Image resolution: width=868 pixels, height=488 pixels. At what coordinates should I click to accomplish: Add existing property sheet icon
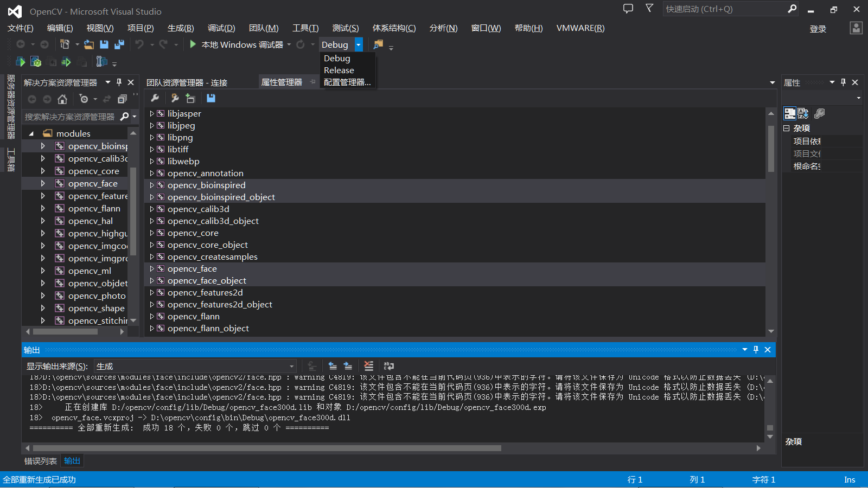click(x=190, y=98)
